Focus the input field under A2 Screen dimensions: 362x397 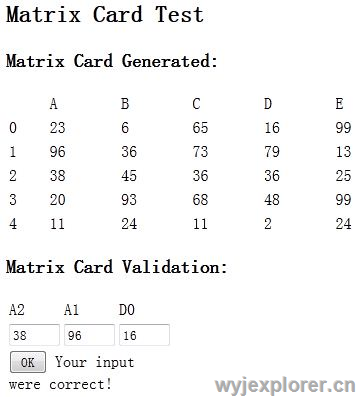pos(34,335)
